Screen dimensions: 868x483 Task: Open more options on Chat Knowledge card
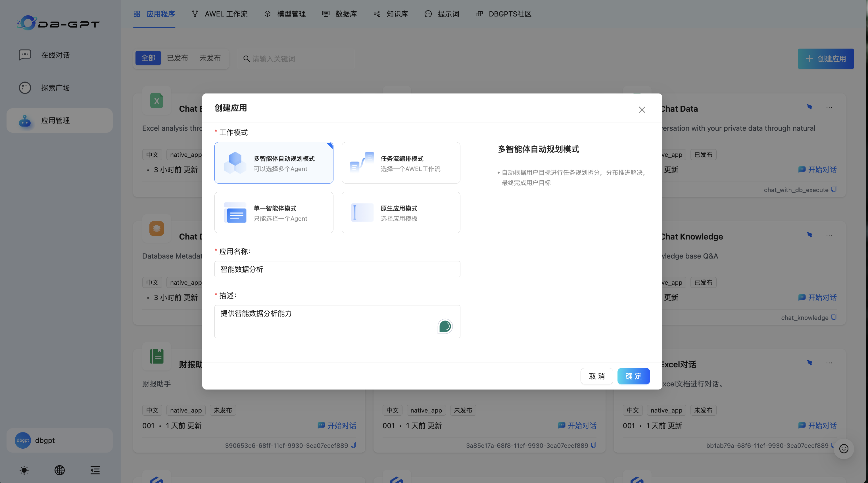[829, 235]
